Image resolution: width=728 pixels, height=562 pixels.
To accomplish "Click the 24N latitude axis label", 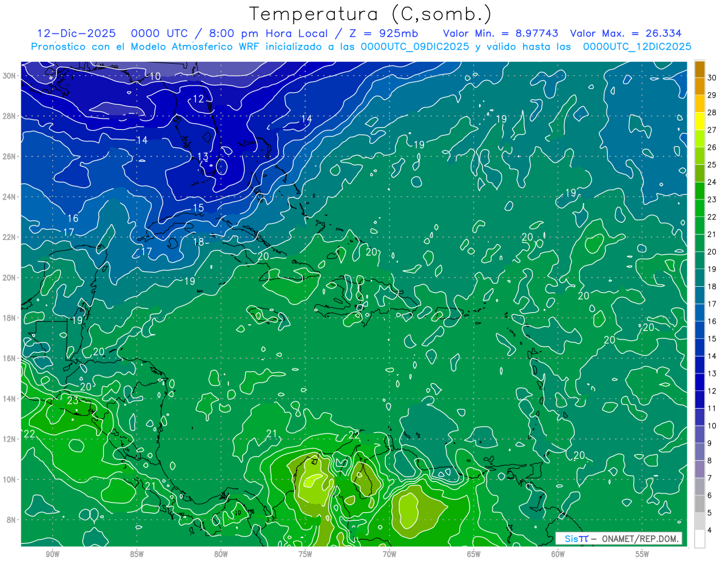I will (x=9, y=197).
